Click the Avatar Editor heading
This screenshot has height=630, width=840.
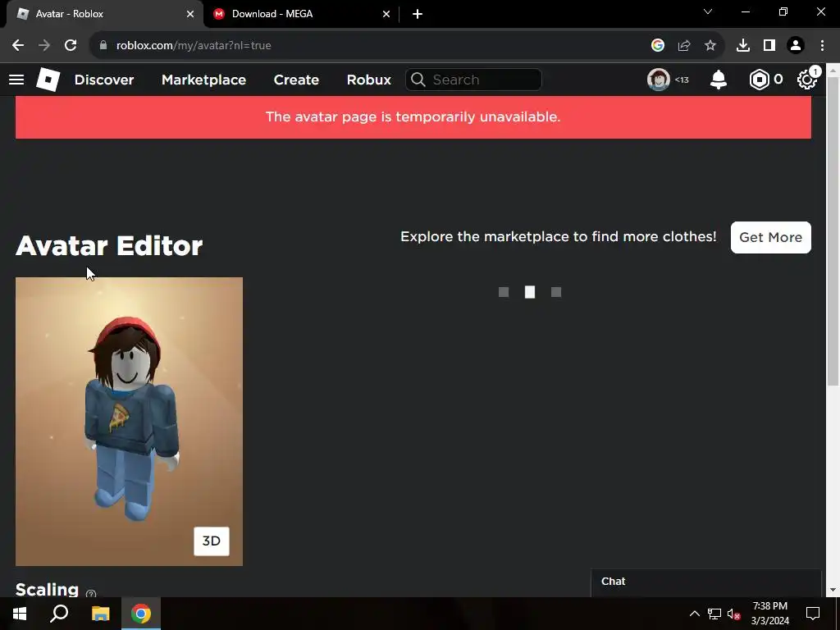click(x=109, y=246)
